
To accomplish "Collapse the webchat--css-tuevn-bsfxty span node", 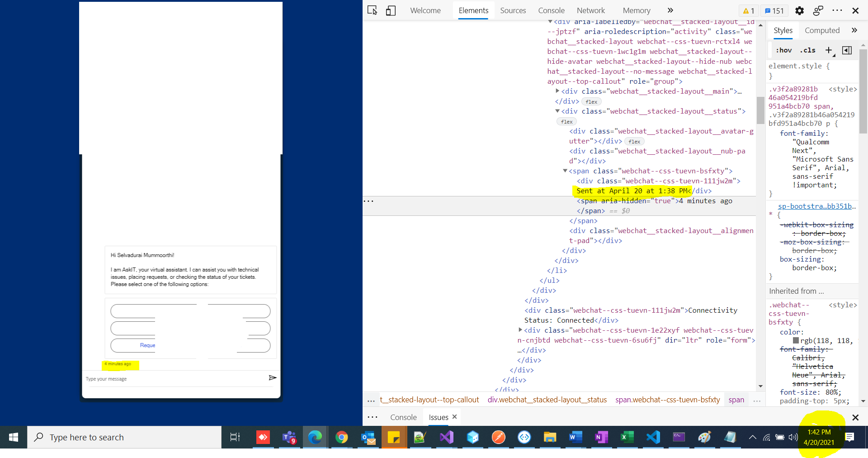I will pyautogui.click(x=565, y=171).
